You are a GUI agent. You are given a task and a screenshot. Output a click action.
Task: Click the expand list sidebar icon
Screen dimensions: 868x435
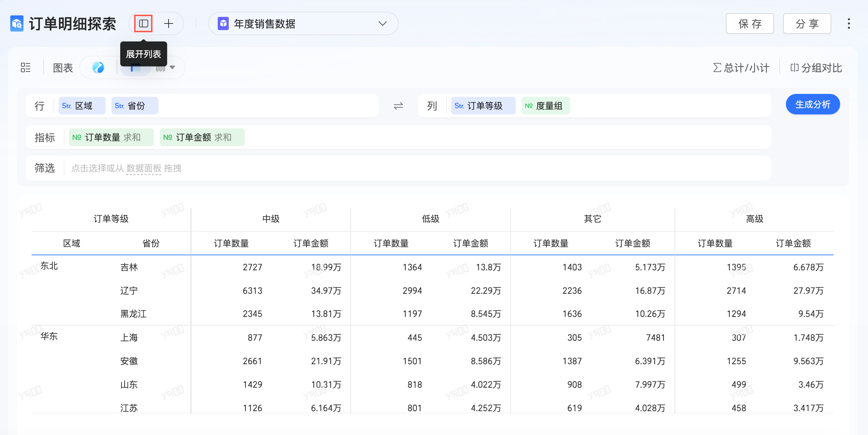pyautogui.click(x=143, y=24)
